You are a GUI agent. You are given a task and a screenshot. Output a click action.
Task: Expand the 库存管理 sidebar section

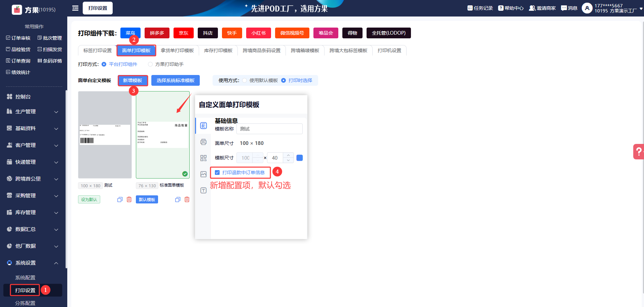coord(33,213)
